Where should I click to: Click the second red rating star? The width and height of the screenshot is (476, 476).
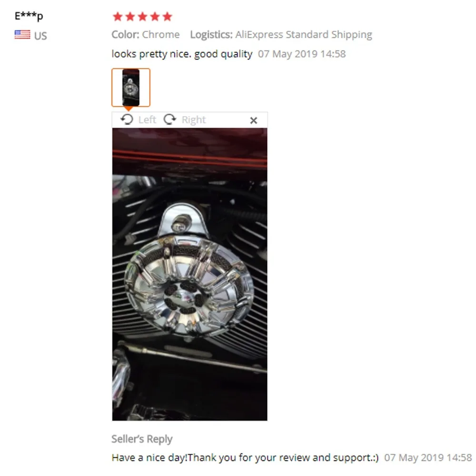tap(130, 16)
